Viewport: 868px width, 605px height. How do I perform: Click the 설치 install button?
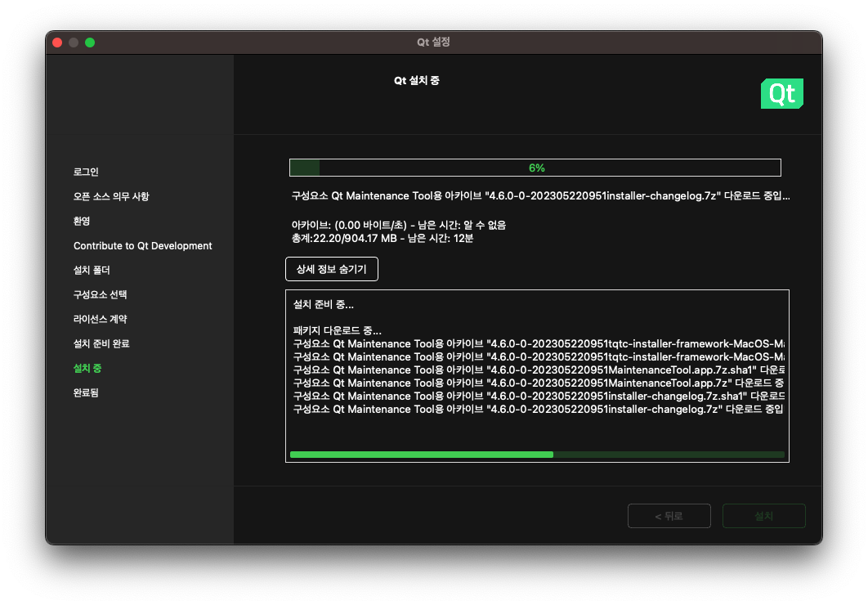763,516
